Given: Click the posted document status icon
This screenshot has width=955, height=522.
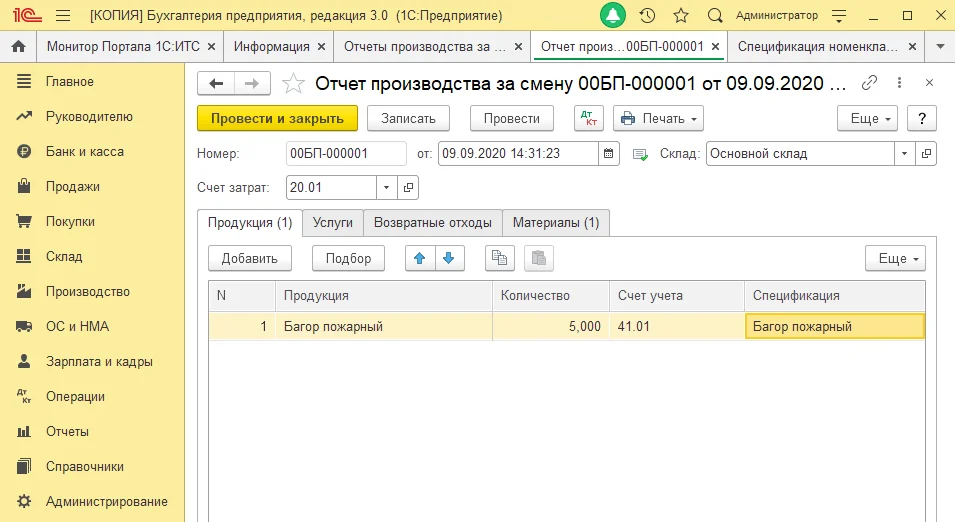Looking at the screenshot, I should click(640, 154).
